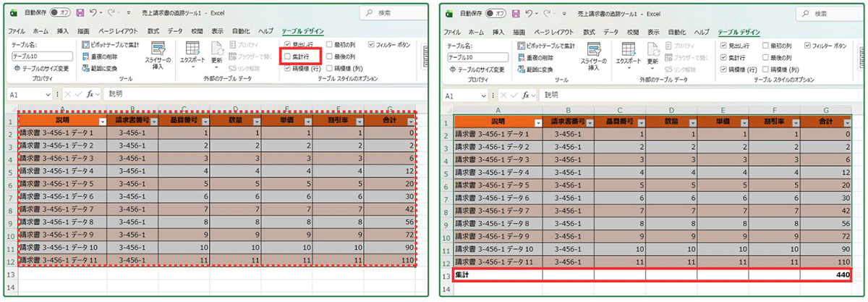Click the fx insert function icon in right window
Screen dimensions: 868x302
(525, 94)
